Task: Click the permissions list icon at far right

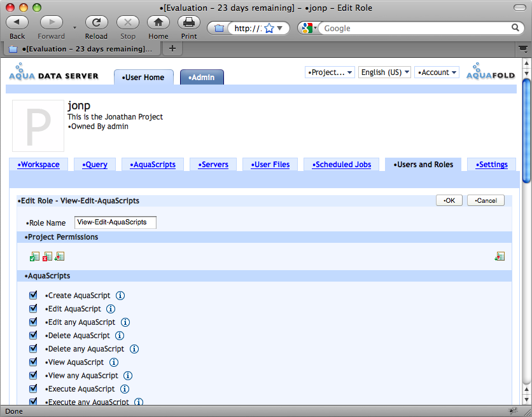Action: [500, 256]
